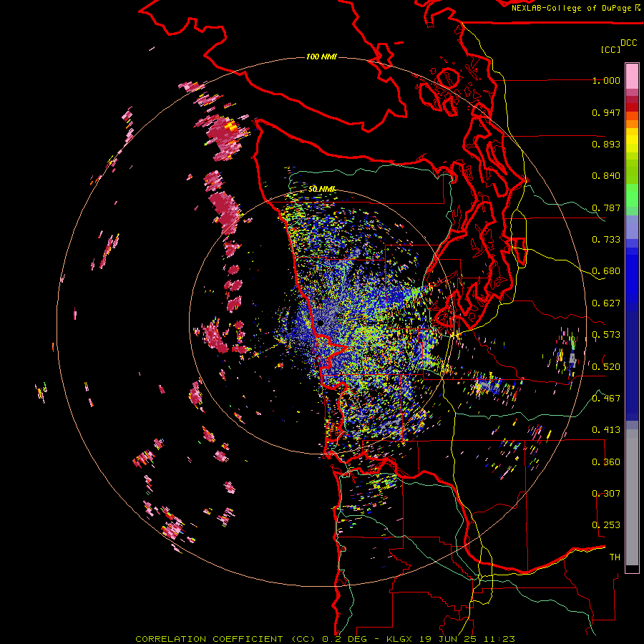Click the 0.947 scale value

pos(606,112)
